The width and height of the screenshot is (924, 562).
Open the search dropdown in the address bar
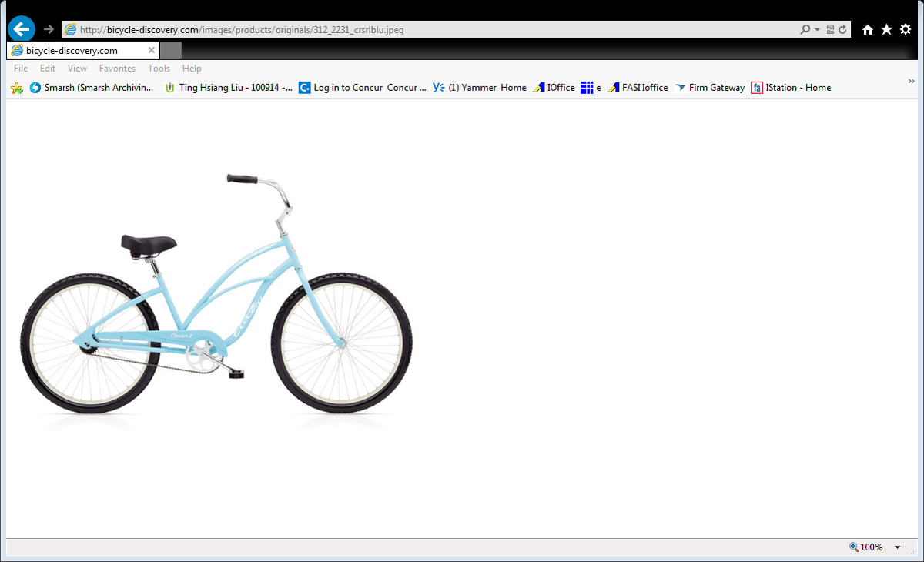816,28
